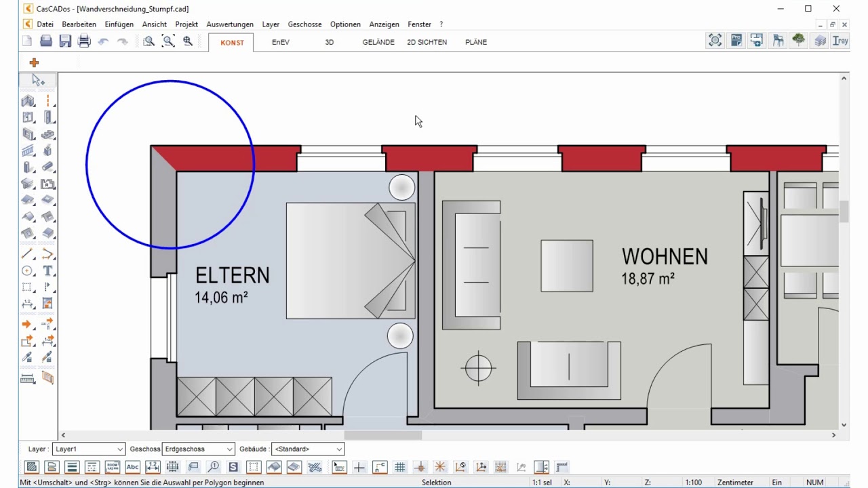The height and width of the screenshot is (488, 868).
Task: Create a new document
Action: coord(27,41)
